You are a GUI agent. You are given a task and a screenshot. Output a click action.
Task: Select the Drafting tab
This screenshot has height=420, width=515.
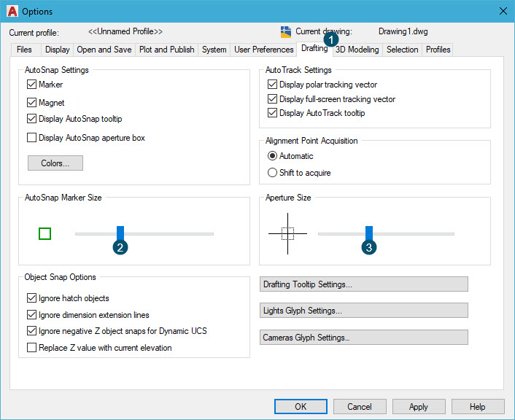coord(314,49)
